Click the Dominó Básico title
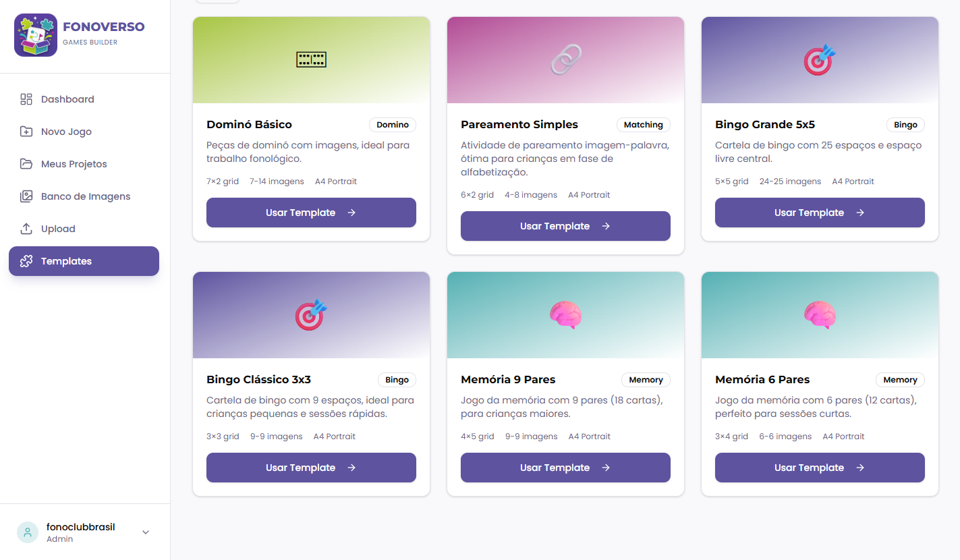This screenshot has width=960, height=560. pyautogui.click(x=249, y=125)
